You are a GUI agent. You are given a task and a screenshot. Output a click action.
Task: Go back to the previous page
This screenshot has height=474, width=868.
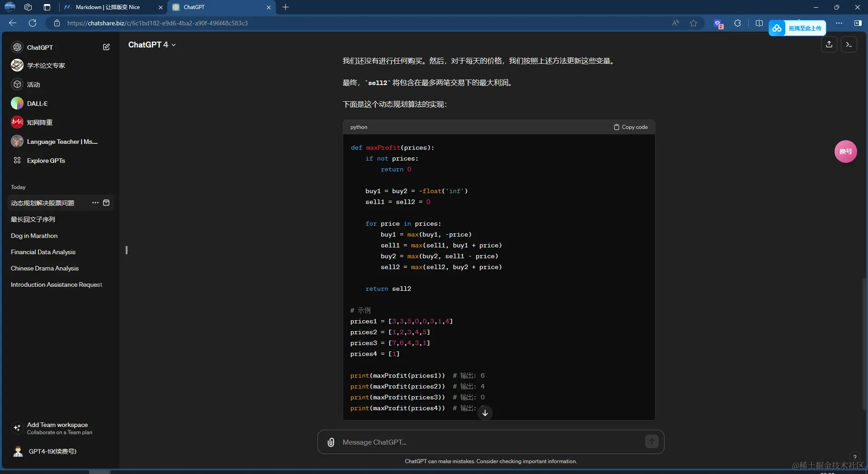13,23
